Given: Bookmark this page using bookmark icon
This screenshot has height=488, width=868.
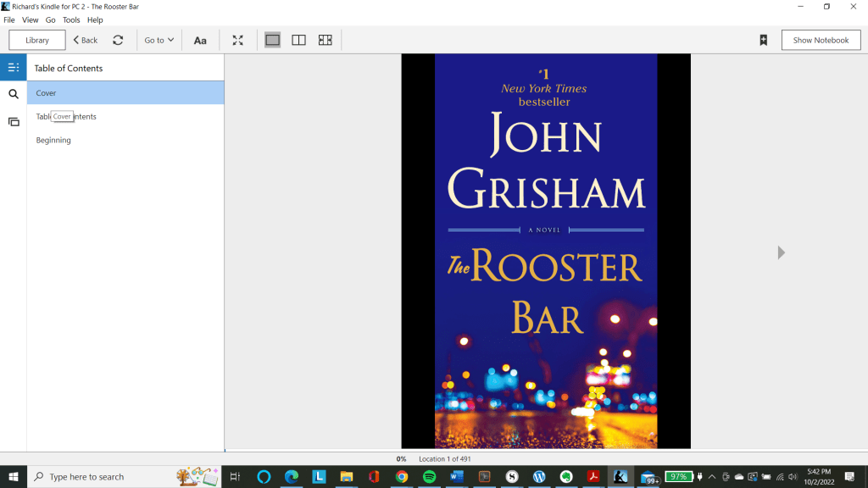Looking at the screenshot, I should (x=763, y=40).
